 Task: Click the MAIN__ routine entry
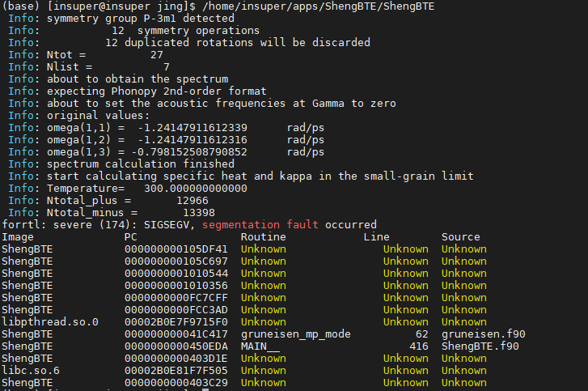coord(260,346)
